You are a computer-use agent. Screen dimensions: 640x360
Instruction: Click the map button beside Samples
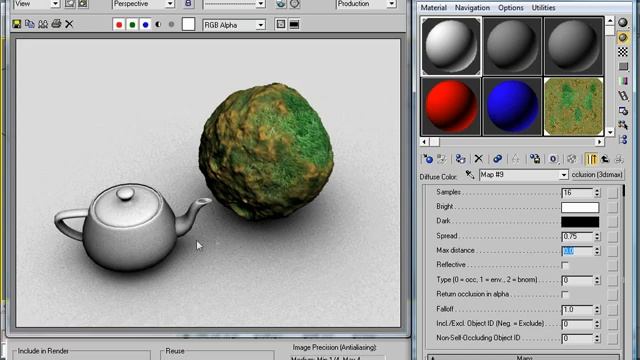click(x=612, y=193)
